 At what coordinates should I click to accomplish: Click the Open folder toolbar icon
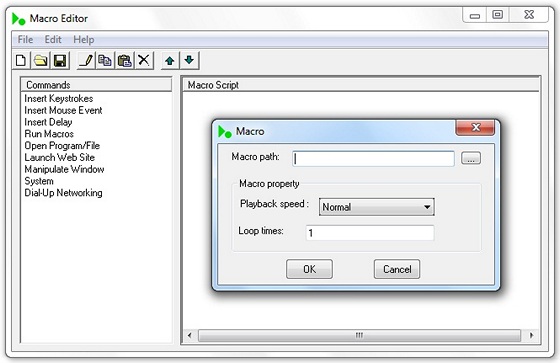41,60
